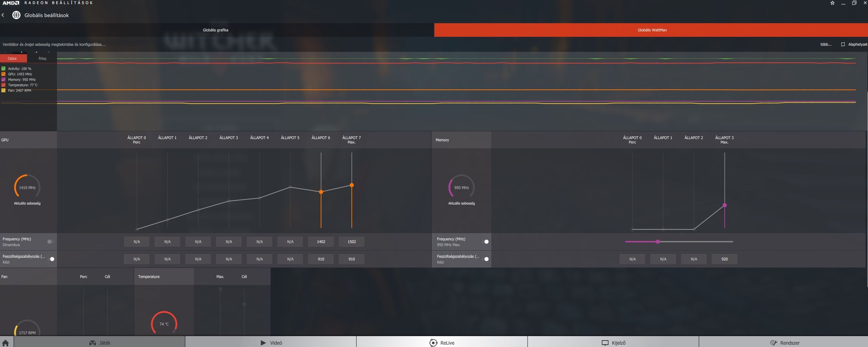Screen dimensions: 868x347
Task: Edit memory State 3 voltage 920
Action: click(724, 259)
